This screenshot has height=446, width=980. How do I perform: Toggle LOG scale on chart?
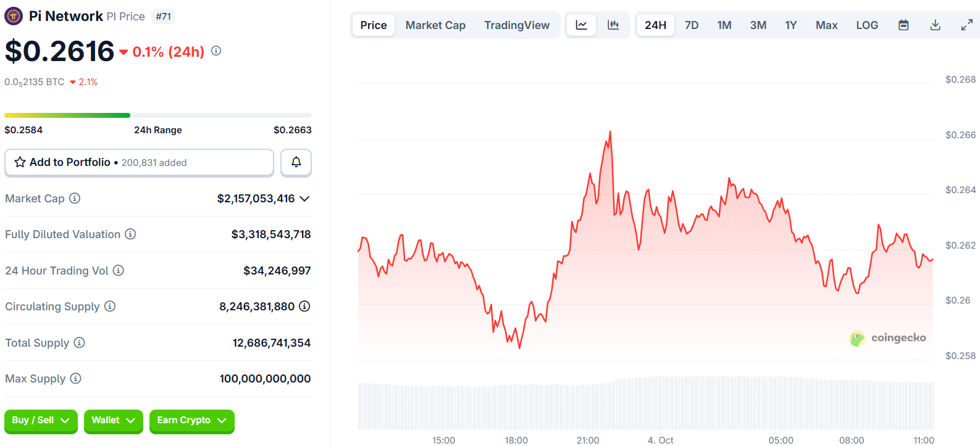pos(867,25)
